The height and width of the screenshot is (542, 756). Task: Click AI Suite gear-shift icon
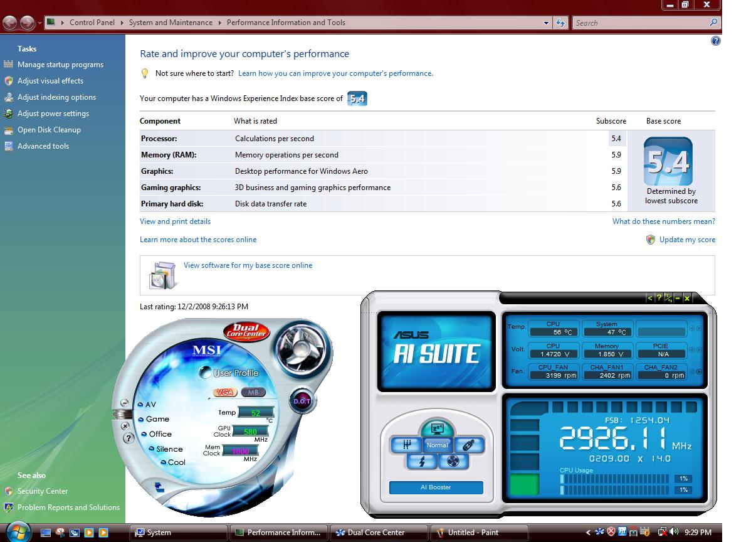(x=406, y=445)
